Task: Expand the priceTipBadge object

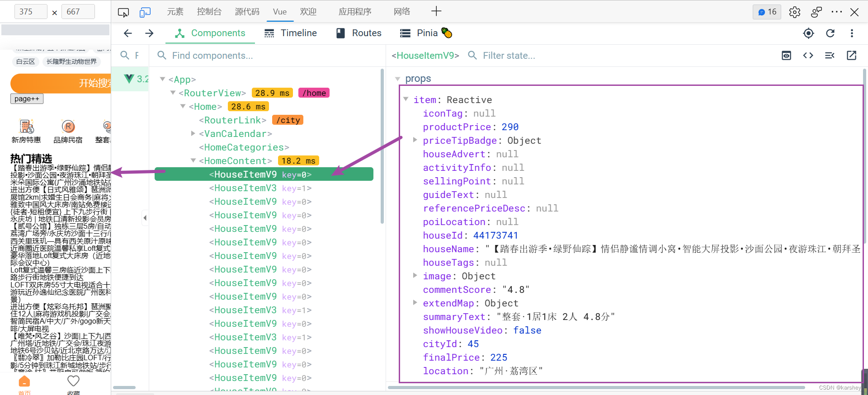Action: click(415, 140)
